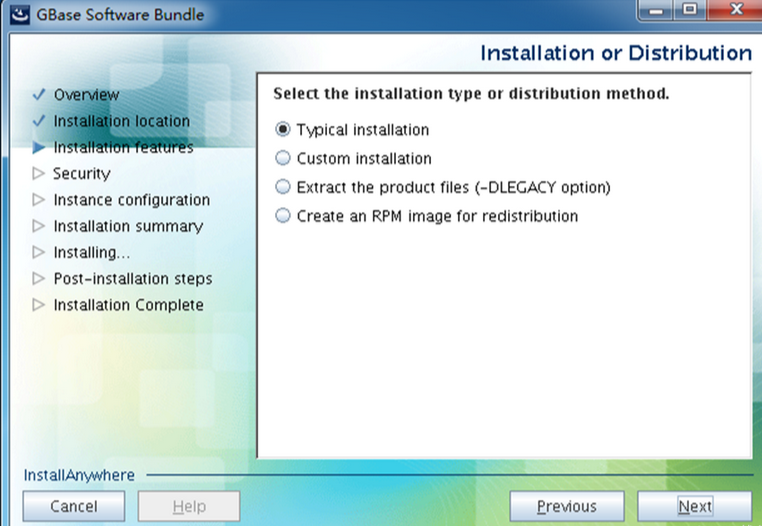Close the installer window
The width and height of the screenshot is (762, 526).
[x=736, y=10]
